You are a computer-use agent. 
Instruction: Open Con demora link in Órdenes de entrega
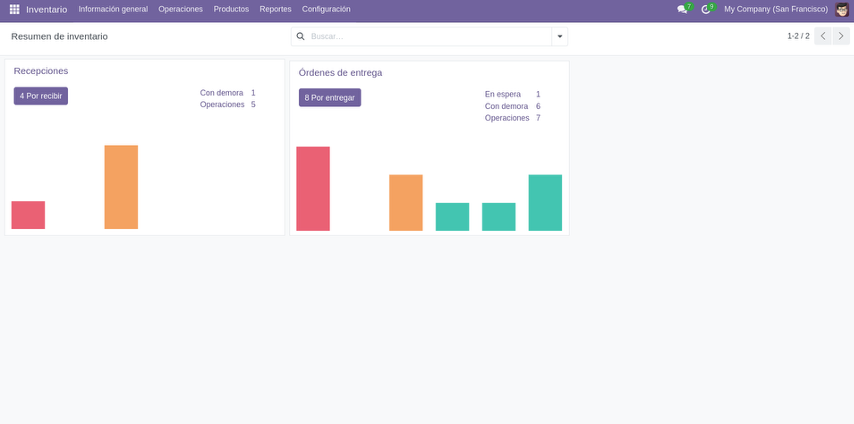tap(506, 106)
